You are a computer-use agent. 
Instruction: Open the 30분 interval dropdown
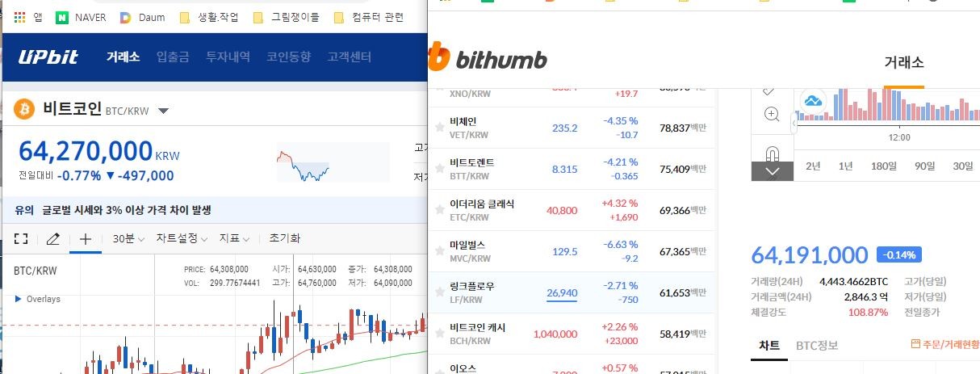tap(128, 238)
